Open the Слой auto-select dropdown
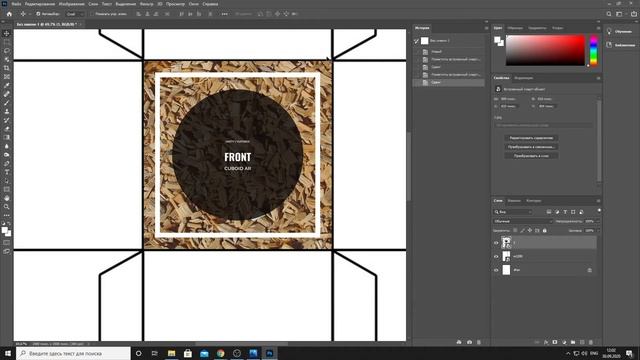Viewport: 640px width, 360px height. (75, 14)
